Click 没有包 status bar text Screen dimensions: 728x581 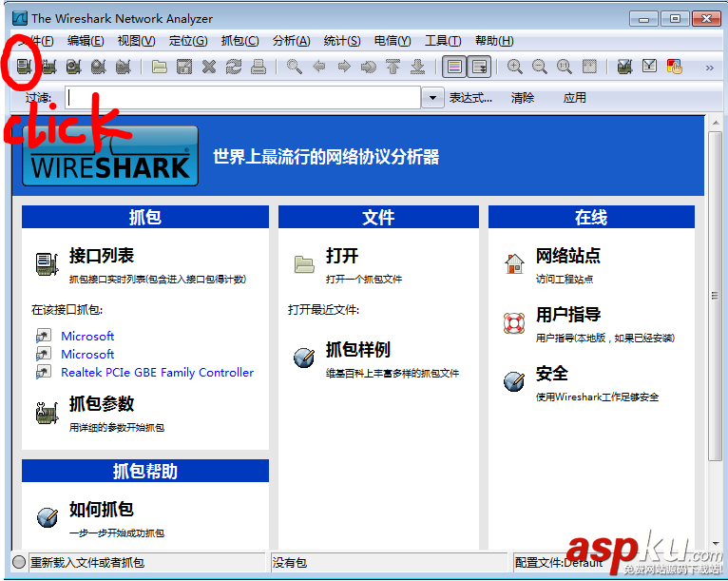290,563
